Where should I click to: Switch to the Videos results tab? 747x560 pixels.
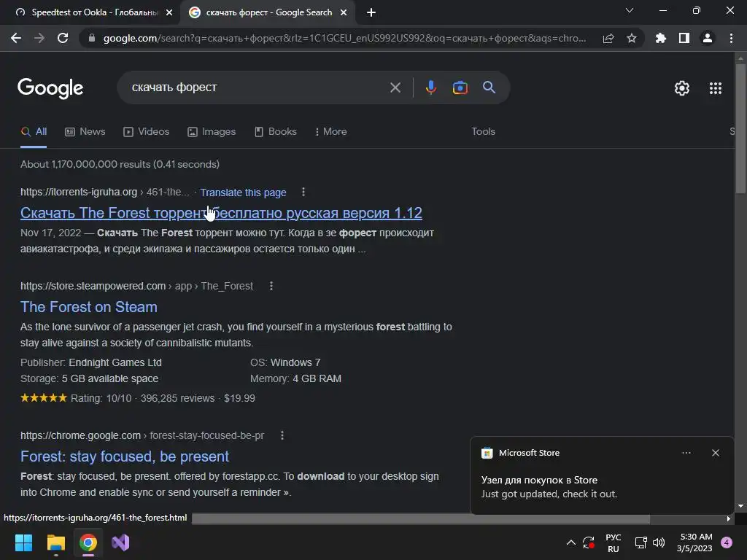pos(146,132)
